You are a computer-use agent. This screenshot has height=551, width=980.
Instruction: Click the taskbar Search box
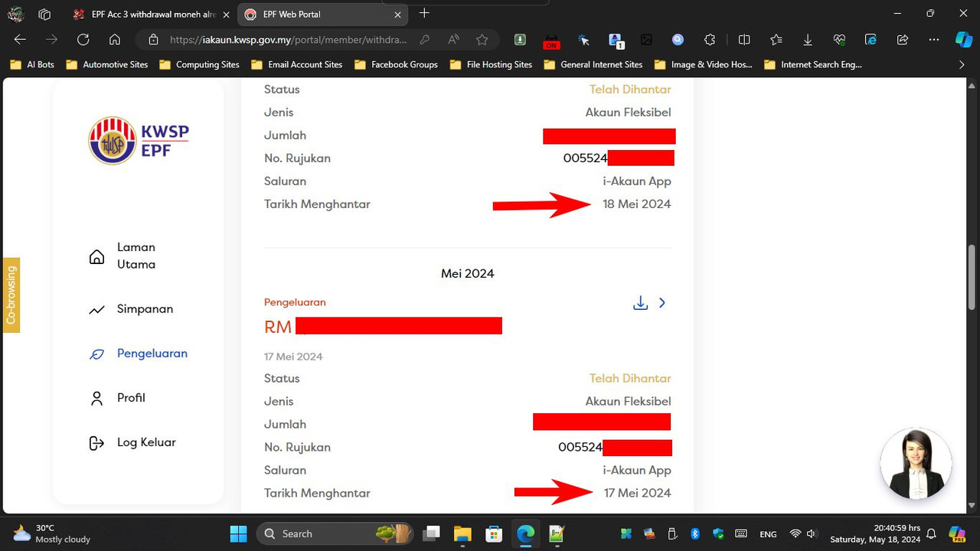click(335, 533)
